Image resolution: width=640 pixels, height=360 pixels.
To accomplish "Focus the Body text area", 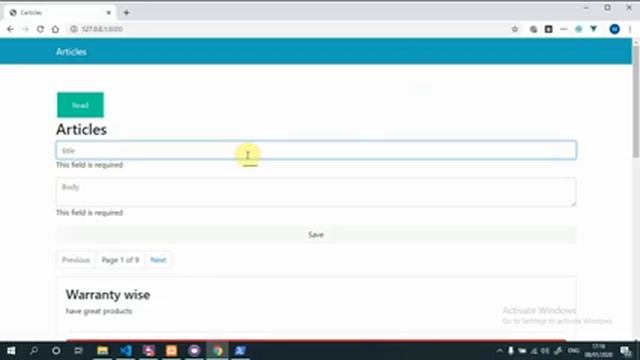I will click(316, 192).
